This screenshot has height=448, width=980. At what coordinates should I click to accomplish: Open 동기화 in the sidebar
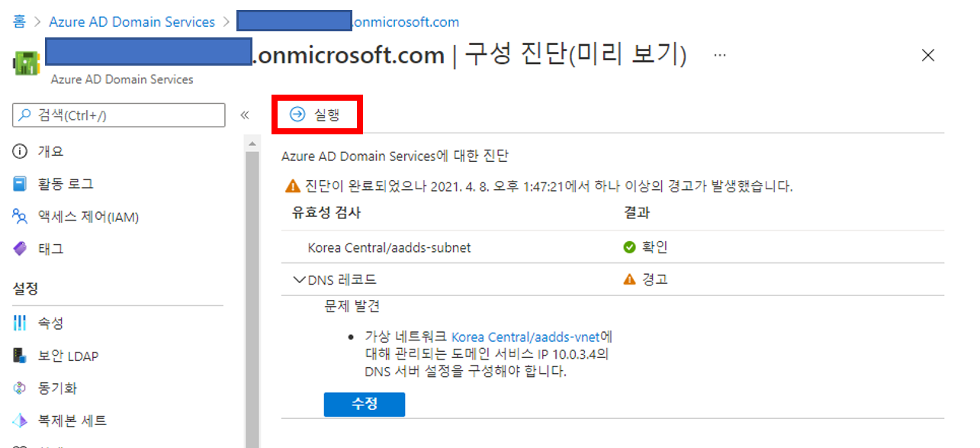[57, 388]
